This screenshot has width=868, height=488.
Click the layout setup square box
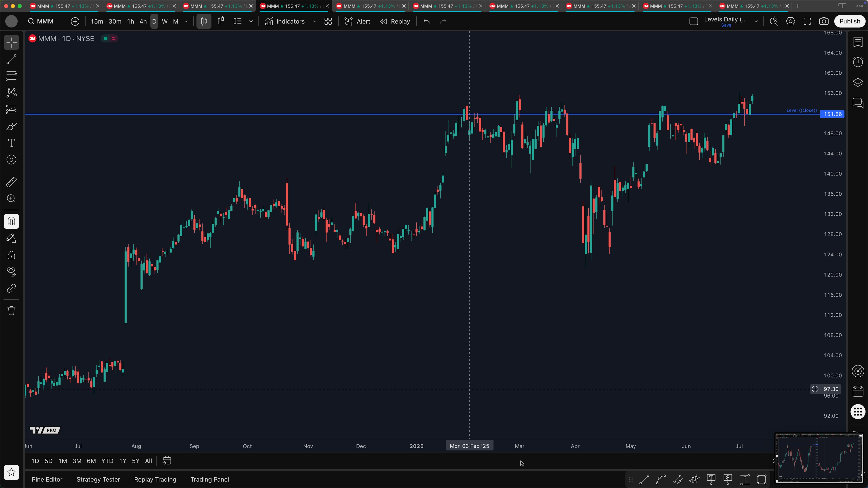(693, 21)
